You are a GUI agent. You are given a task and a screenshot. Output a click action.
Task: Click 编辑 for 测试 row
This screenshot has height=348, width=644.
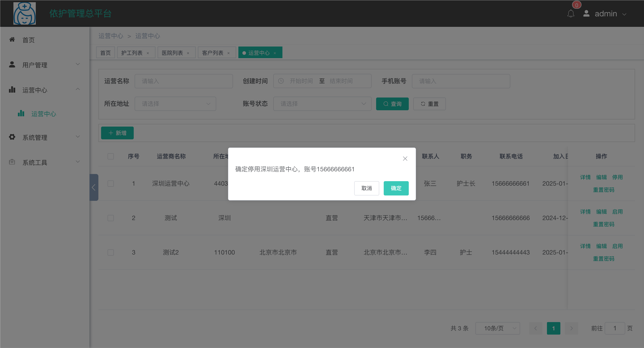(x=601, y=212)
